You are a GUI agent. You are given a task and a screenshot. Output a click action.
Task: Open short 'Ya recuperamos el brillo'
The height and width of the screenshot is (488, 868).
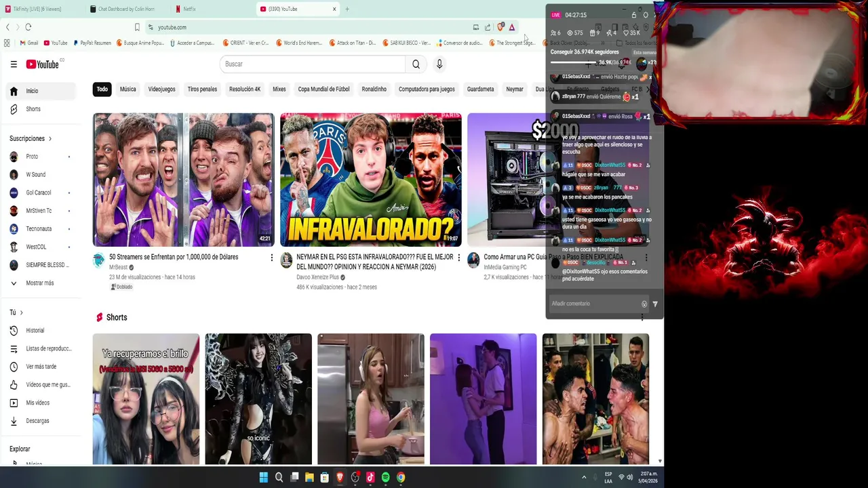(x=146, y=399)
